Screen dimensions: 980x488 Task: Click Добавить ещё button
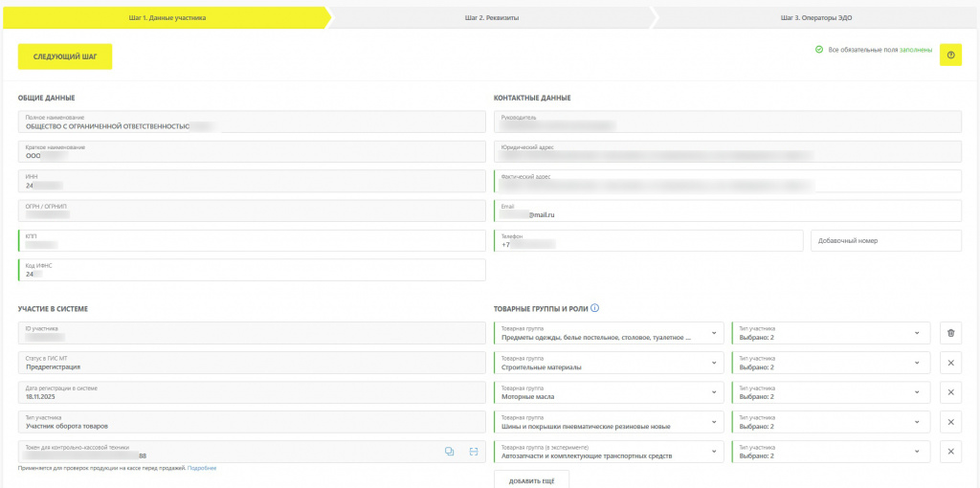coord(531,480)
